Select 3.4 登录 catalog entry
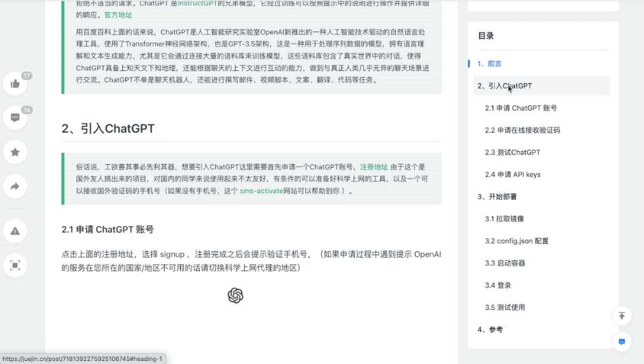This screenshot has width=644, height=364. pyautogui.click(x=498, y=285)
